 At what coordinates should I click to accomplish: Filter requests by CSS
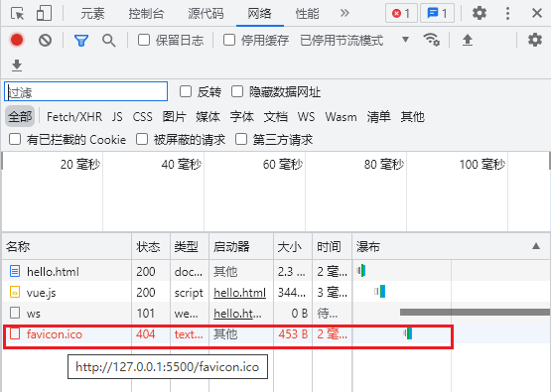(x=142, y=117)
